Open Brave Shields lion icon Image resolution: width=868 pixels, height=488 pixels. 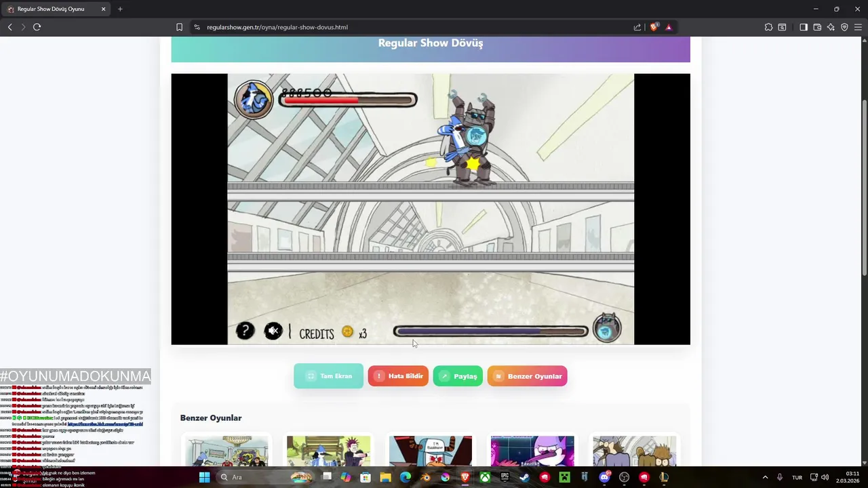pos(654,27)
